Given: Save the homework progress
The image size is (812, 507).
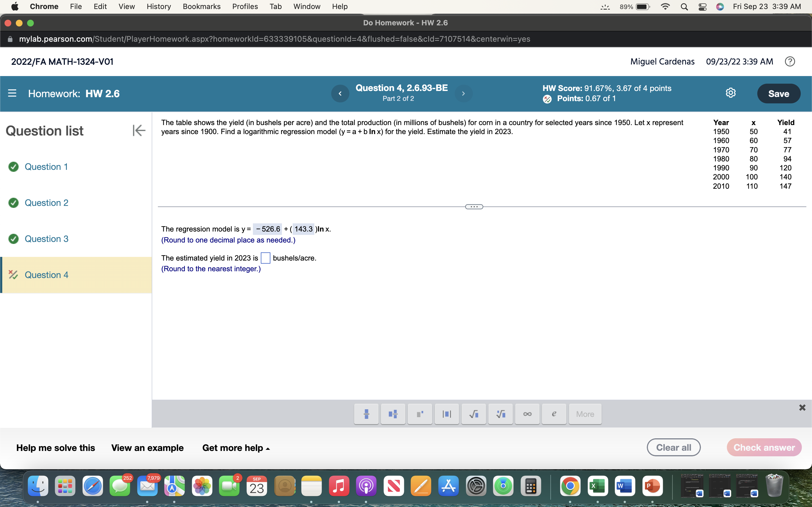Looking at the screenshot, I should coord(779,94).
